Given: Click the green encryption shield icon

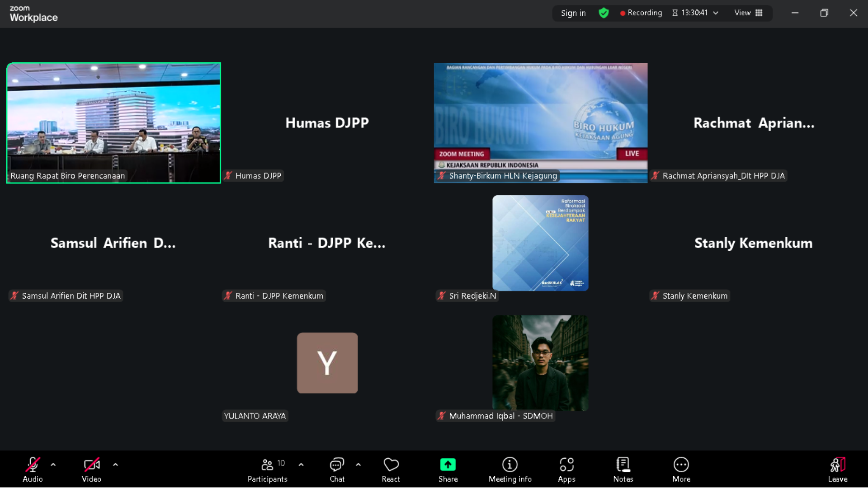Looking at the screenshot, I should [604, 13].
